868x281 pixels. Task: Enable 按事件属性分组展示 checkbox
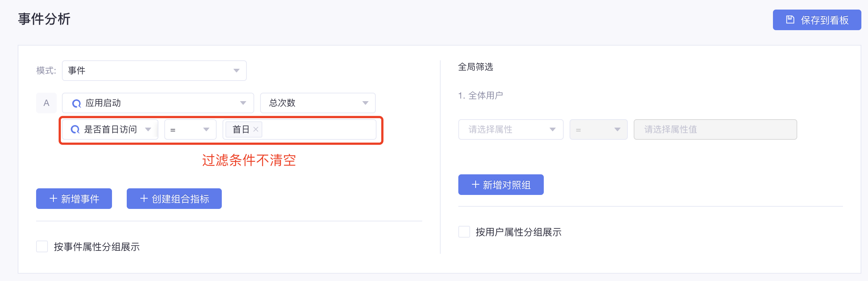pos(42,246)
